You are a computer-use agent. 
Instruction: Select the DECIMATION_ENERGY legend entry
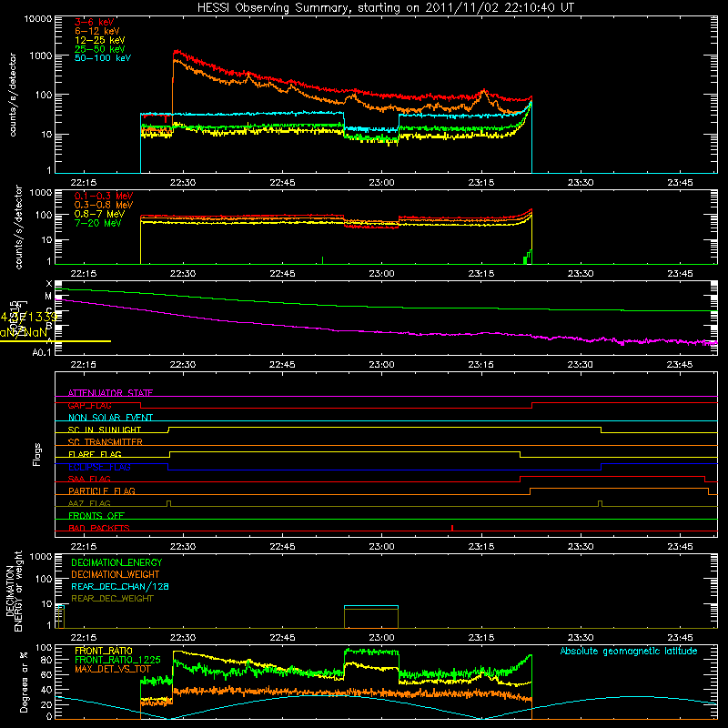pos(116,562)
